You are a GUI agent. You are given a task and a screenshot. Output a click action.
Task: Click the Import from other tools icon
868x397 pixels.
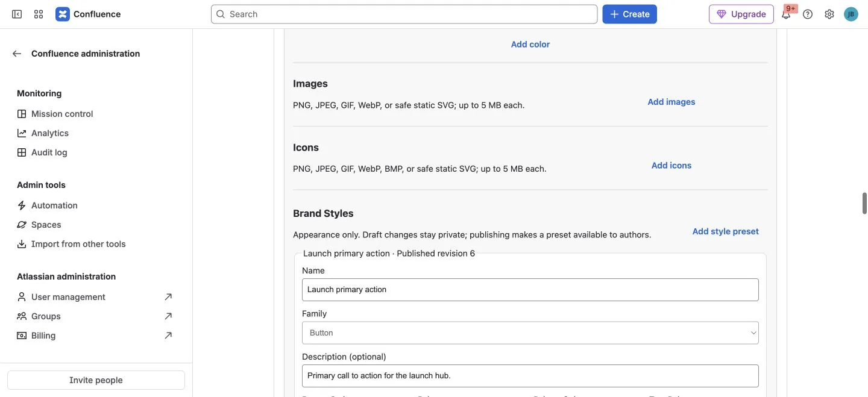(22, 244)
